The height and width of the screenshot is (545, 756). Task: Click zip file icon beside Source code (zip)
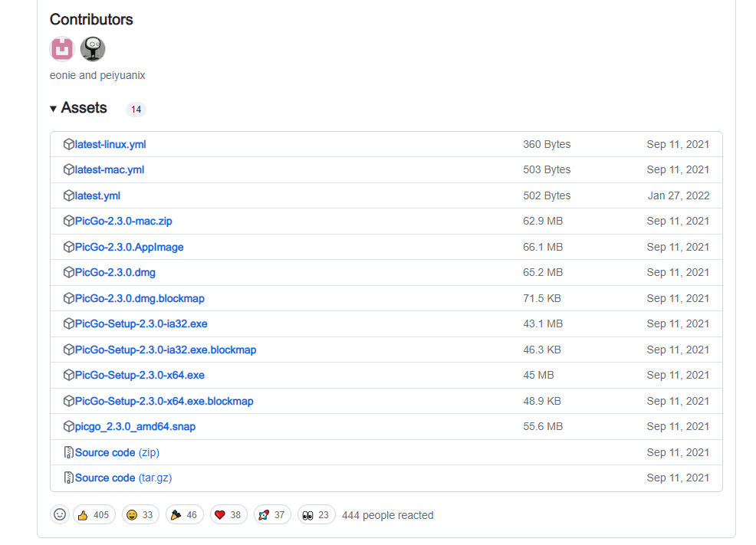[68, 452]
